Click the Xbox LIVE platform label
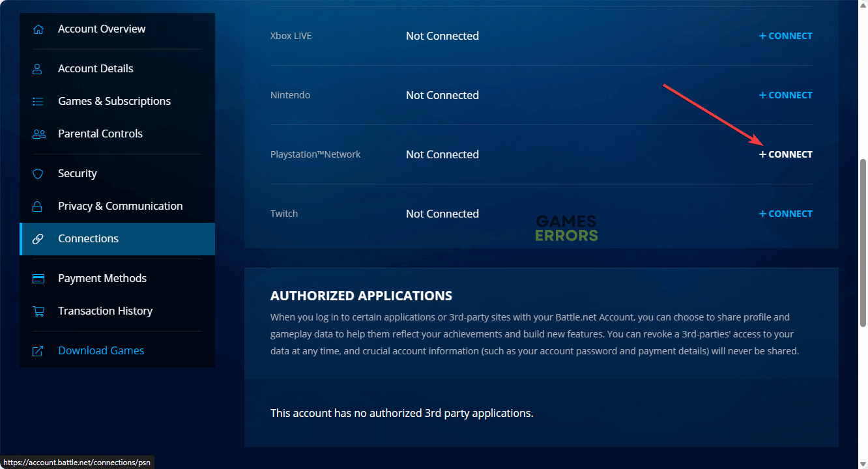Screen dimensions: 868x469 coord(291,36)
